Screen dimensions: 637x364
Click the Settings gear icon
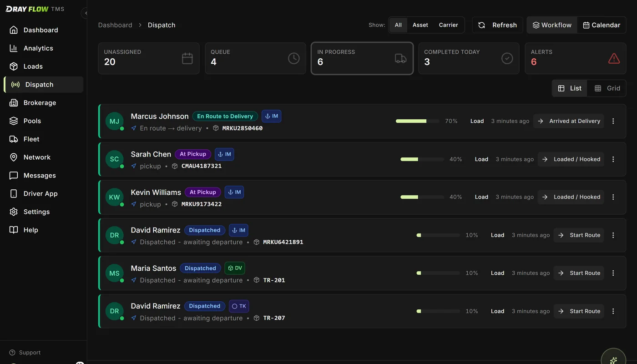(14, 212)
